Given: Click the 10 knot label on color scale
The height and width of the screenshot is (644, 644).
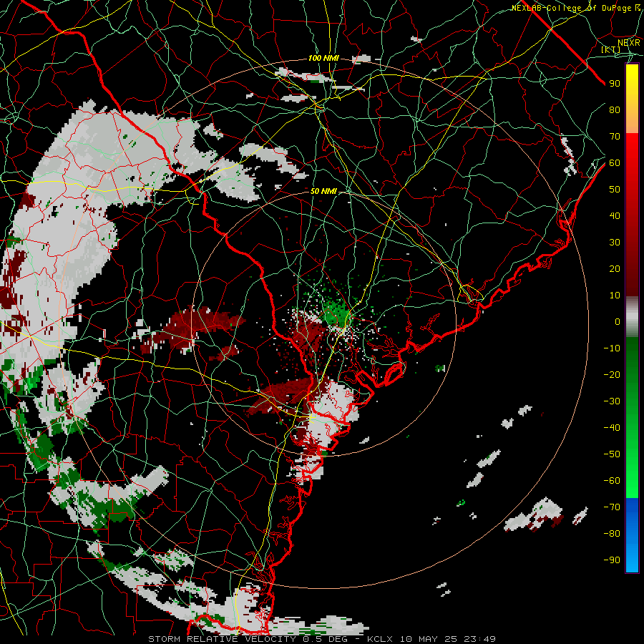Looking at the screenshot, I should pyautogui.click(x=615, y=296).
